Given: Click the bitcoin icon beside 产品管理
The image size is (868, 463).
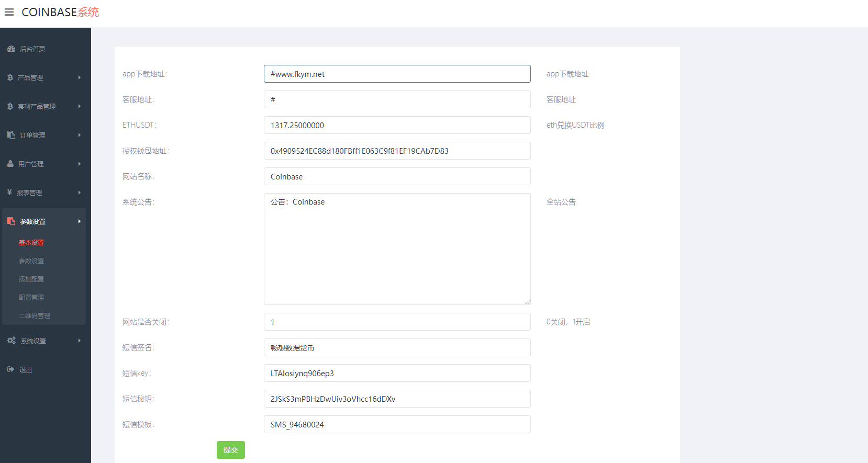Looking at the screenshot, I should point(10,77).
